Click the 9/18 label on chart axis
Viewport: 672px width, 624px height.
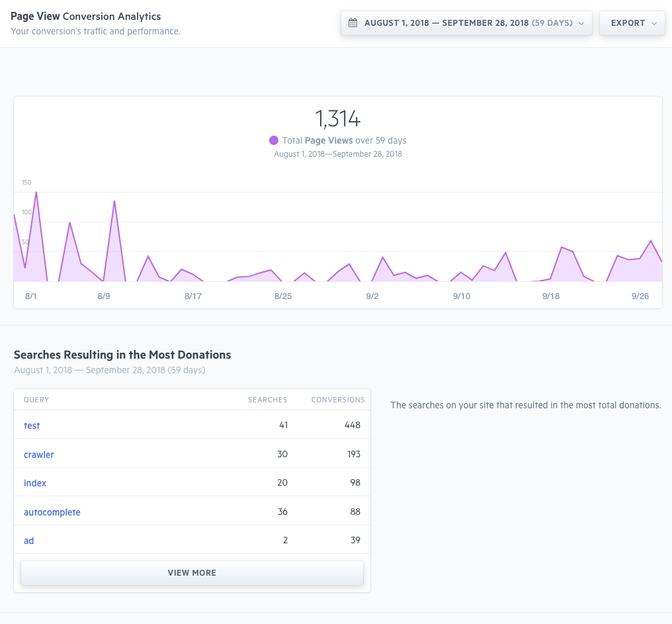pyautogui.click(x=551, y=296)
